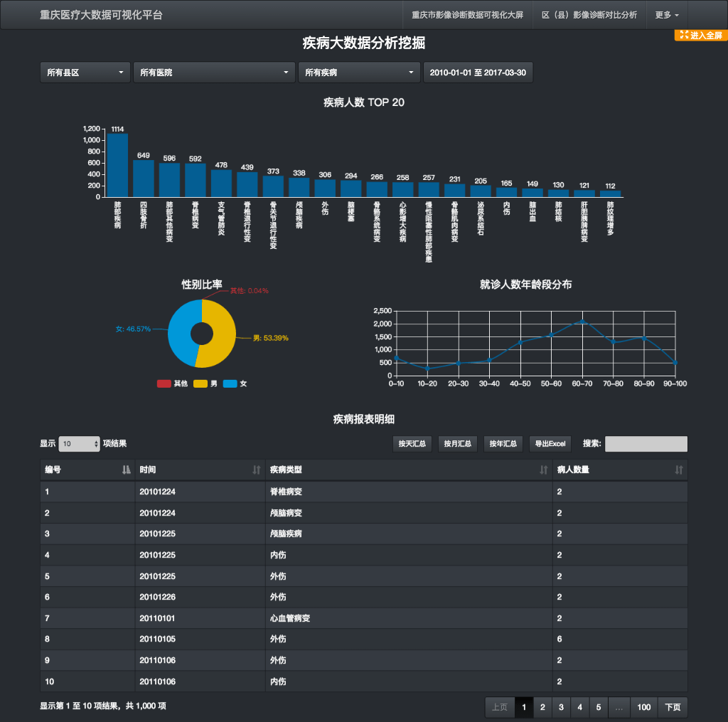Image resolution: width=728 pixels, height=722 pixels.
Task: Open 重庆市影像诊断数据可视化大屏 nav item
Action: coord(467,15)
